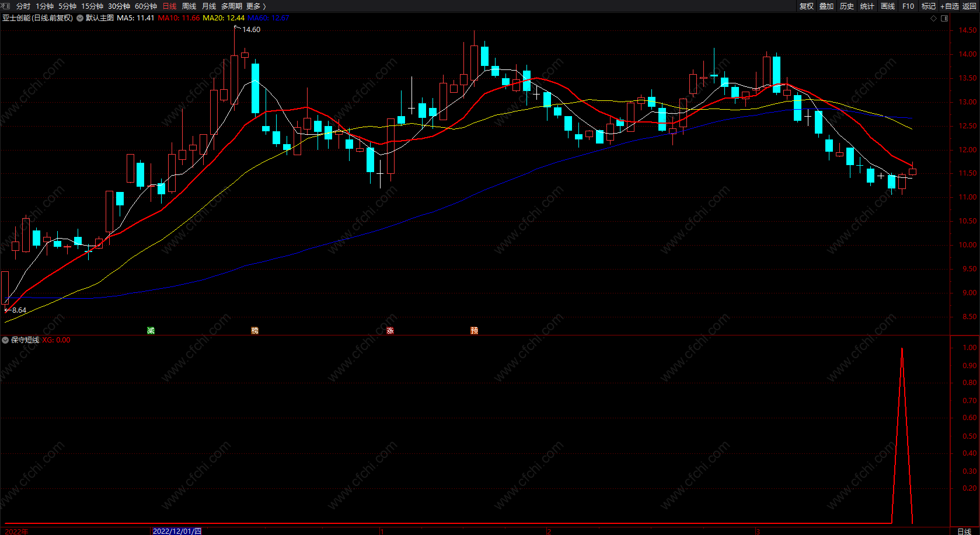Click the MA60: 12.67 indicator value

[x=268, y=18]
